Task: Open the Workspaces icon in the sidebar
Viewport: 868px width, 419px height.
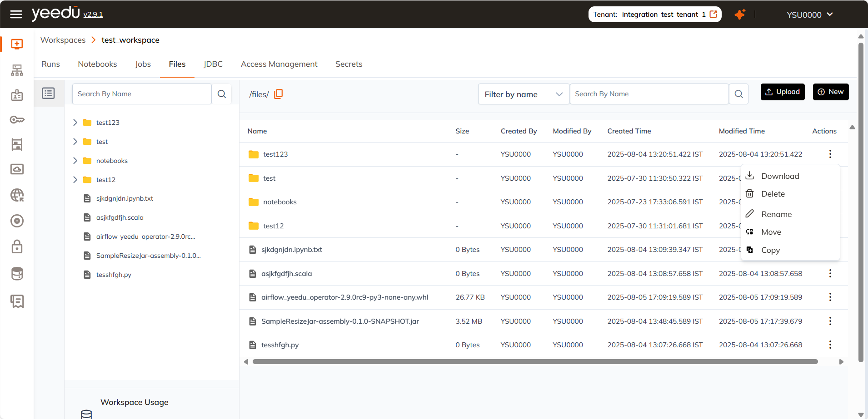Action: 17,44
